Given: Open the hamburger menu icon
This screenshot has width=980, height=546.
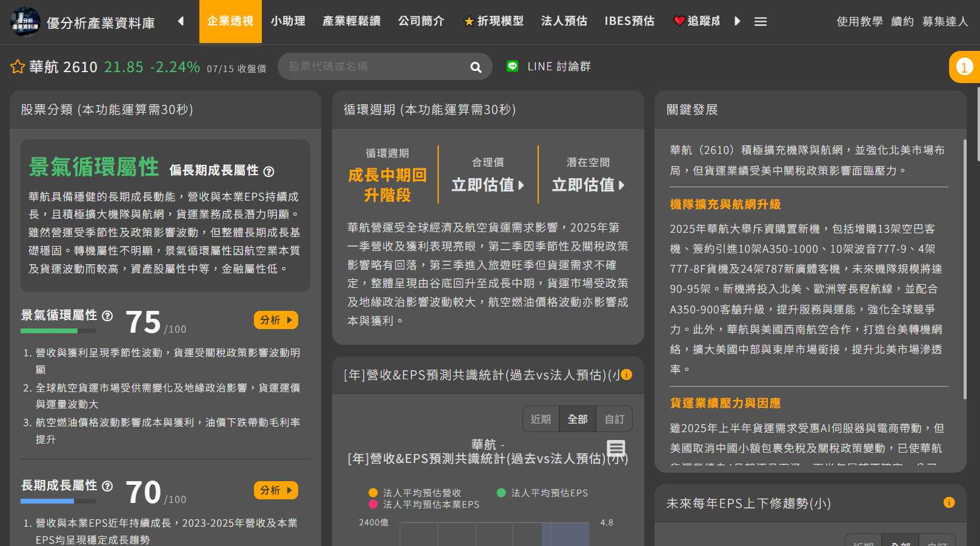Looking at the screenshot, I should pos(761,22).
